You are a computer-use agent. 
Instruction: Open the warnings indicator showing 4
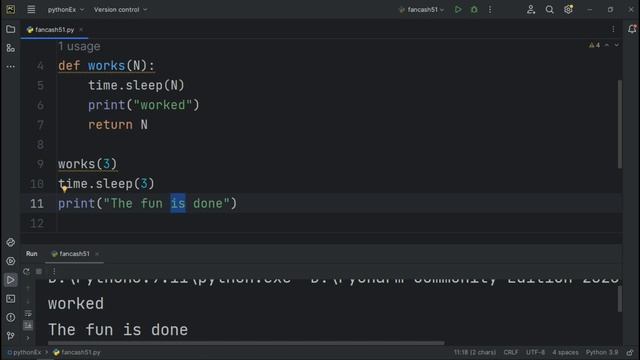(594, 45)
